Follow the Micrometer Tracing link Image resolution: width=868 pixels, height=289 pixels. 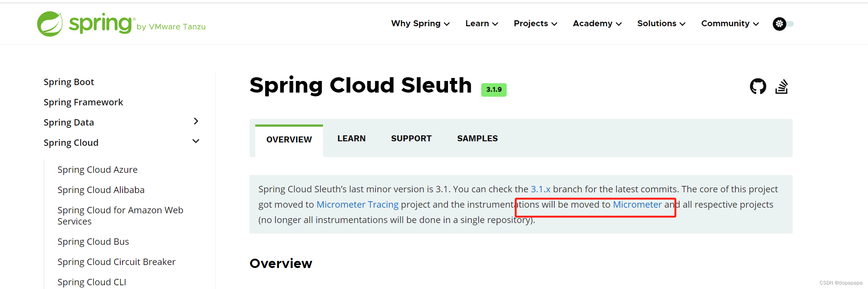[358, 205]
